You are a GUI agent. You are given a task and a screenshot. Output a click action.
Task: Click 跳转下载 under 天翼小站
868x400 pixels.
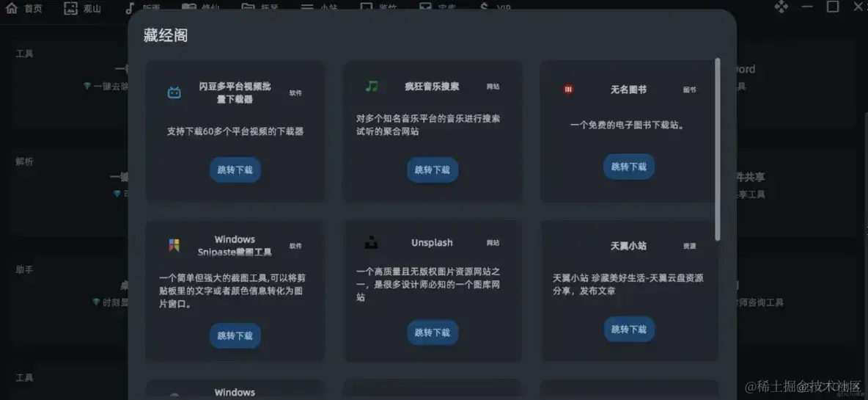pos(629,329)
